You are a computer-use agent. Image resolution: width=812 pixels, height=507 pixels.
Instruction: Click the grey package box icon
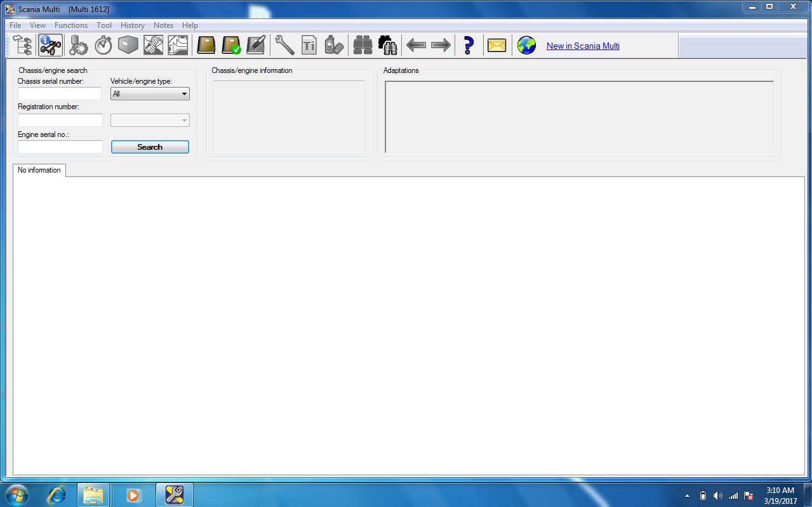(x=128, y=46)
